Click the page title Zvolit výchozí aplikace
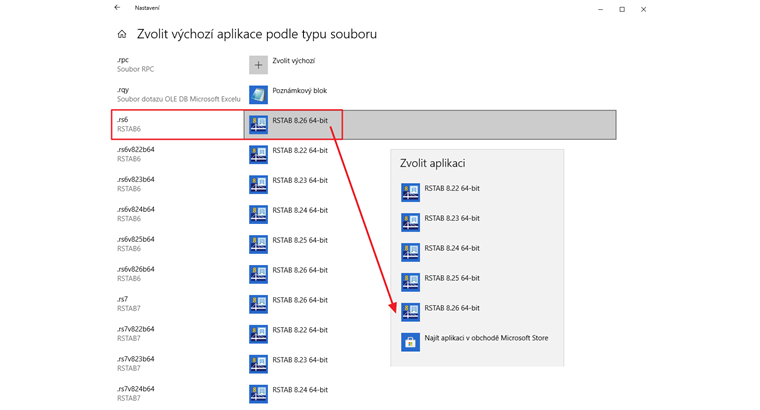 coord(257,34)
